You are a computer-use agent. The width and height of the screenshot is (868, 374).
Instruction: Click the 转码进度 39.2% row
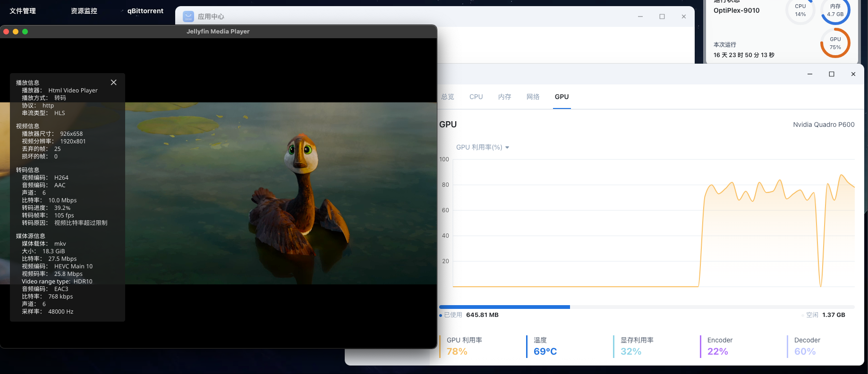pyautogui.click(x=46, y=208)
